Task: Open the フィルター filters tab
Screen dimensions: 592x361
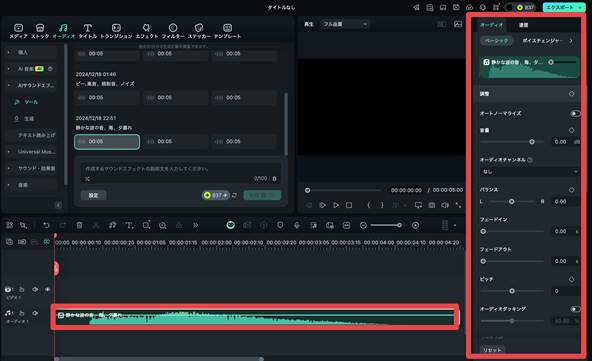Action: tap(173, 31)
